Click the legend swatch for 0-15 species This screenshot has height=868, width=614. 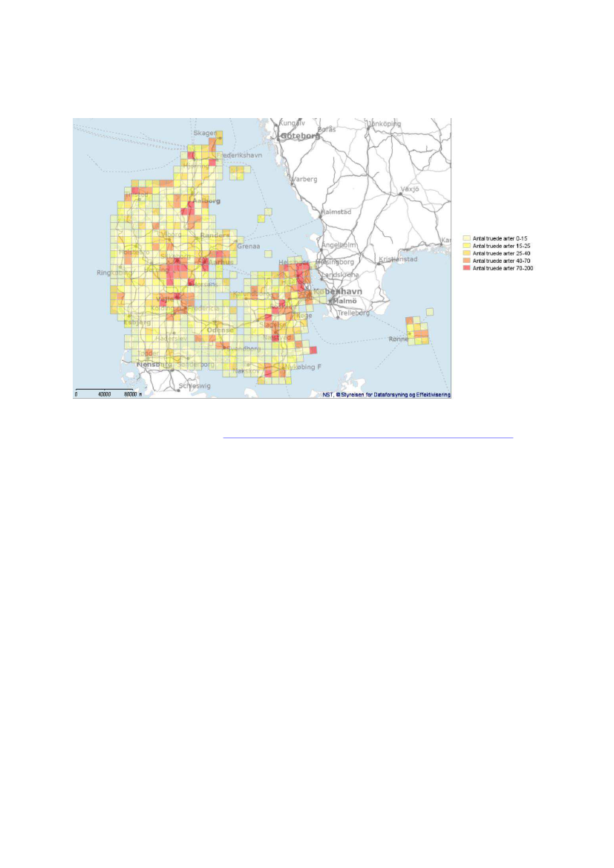click(466, 238)
